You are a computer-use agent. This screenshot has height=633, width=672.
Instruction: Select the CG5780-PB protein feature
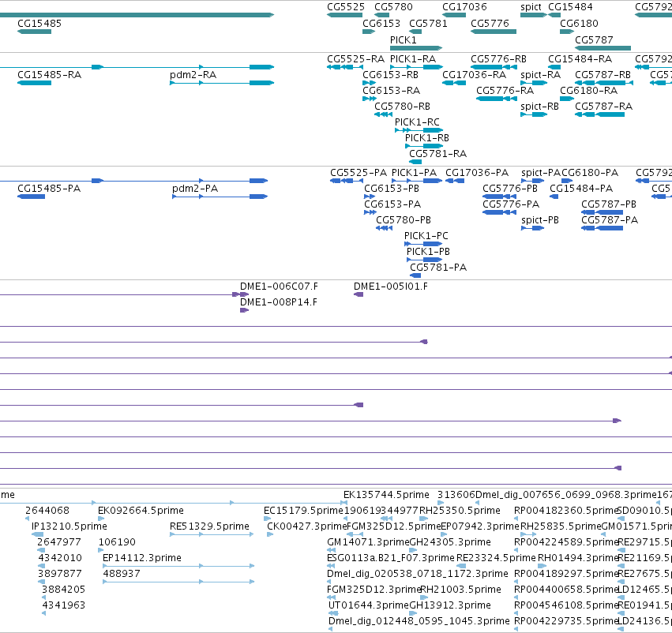(384, 228)
